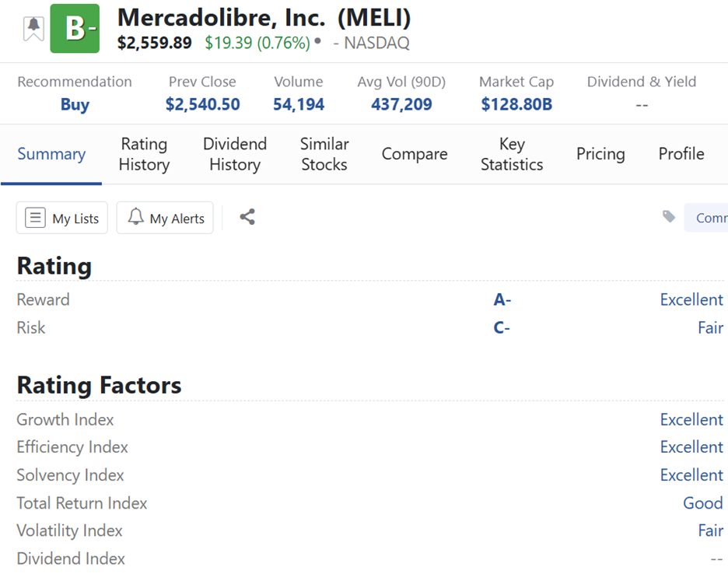The height and width of the screenshot is (581, 728).
Task: Click the list icon in My Lists
Action: (35, 217)
